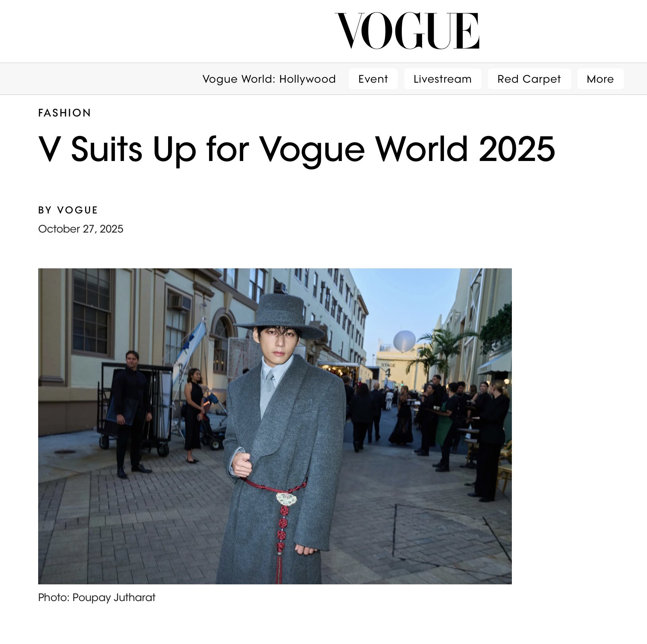Click the V Suits Up article headline
This screenshot has width=647, height=644.
(x=296, y=150)
